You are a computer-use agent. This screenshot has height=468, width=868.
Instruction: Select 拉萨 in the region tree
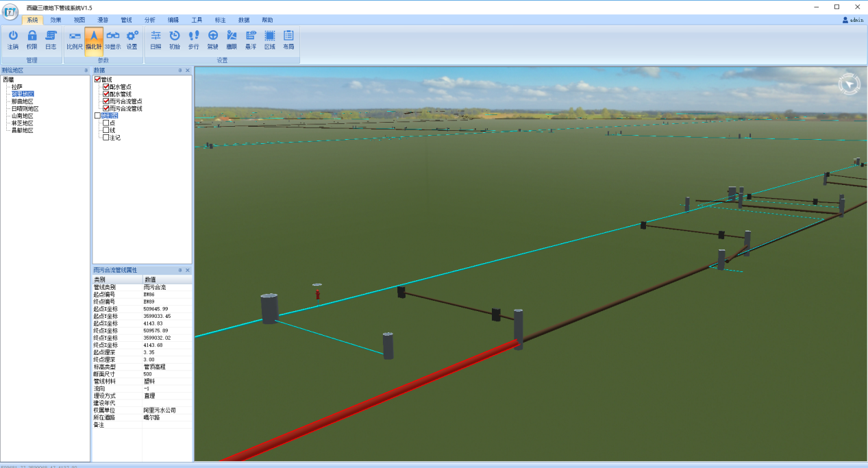[x=17, y=87]
